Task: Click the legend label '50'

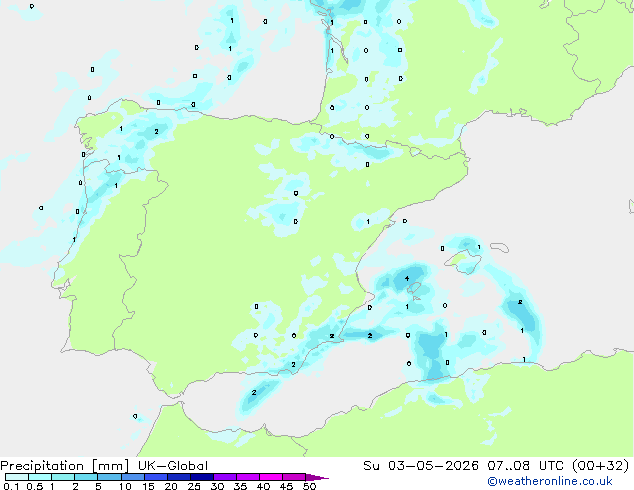Action: click(x=309, y=486)
